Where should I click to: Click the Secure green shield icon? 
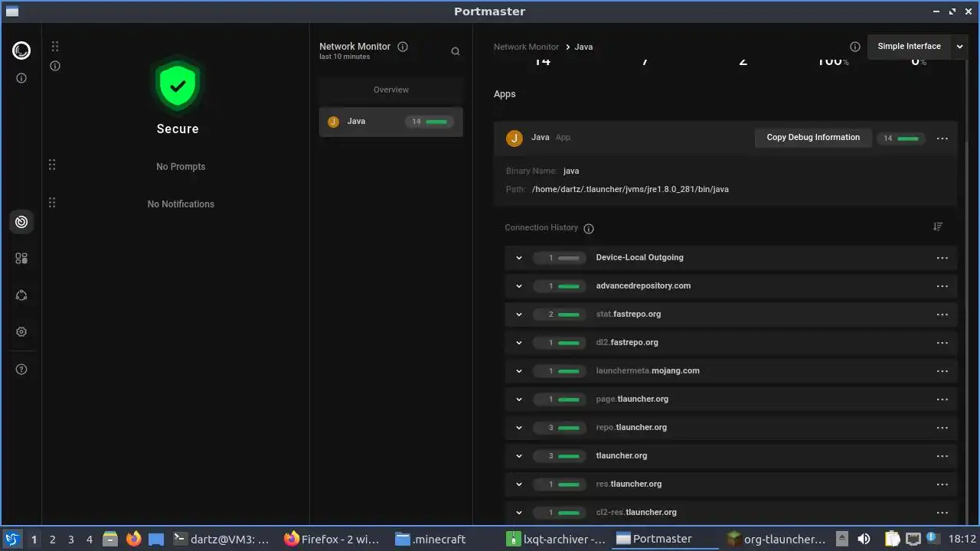coord(178,86)
